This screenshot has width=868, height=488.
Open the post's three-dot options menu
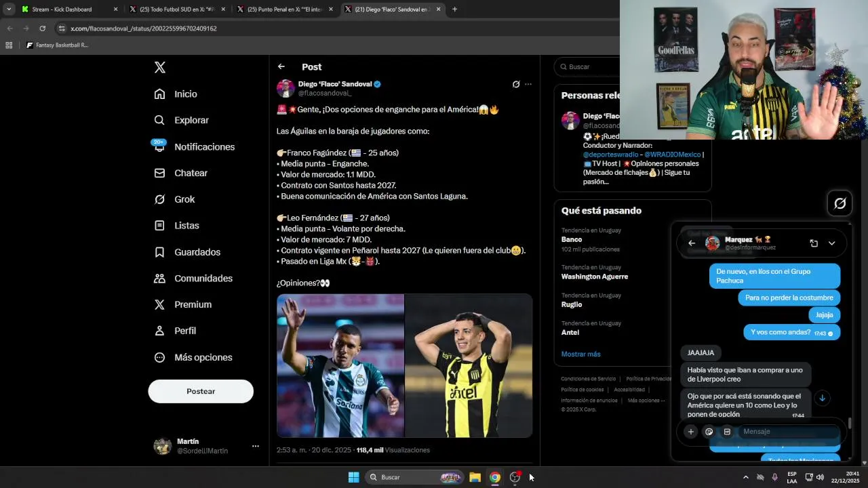click(x=528, y=84)
